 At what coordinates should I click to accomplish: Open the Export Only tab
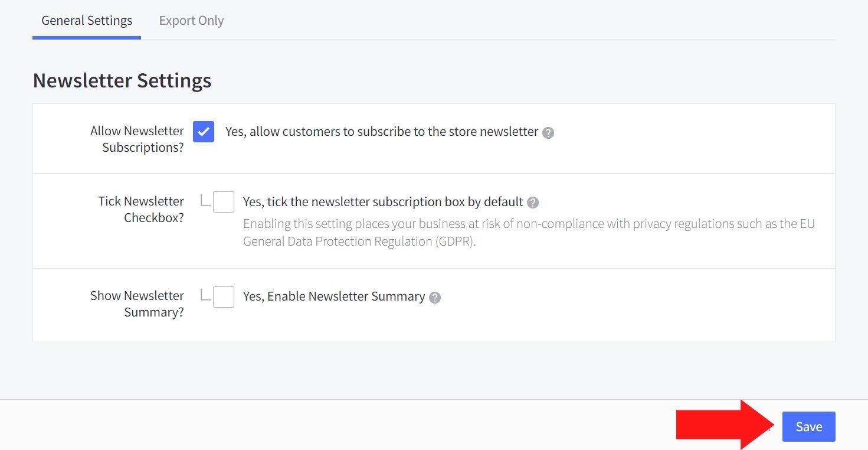click(x=191, y=21)
